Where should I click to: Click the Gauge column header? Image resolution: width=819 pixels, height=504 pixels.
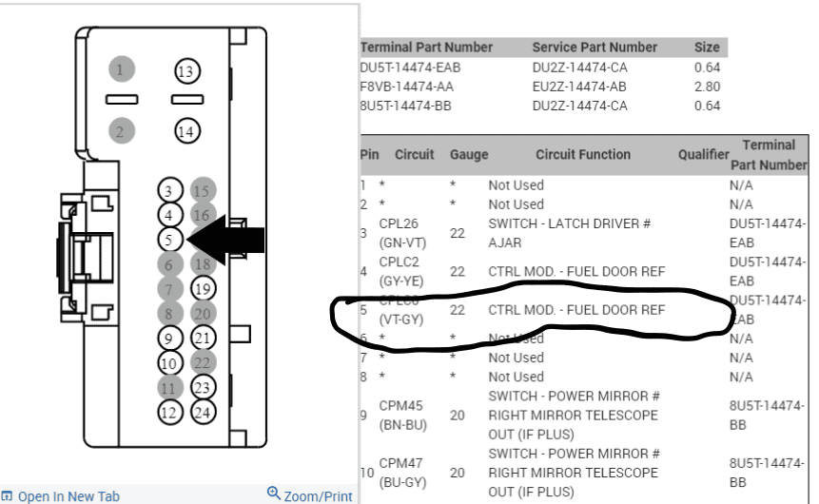(469, 155)
